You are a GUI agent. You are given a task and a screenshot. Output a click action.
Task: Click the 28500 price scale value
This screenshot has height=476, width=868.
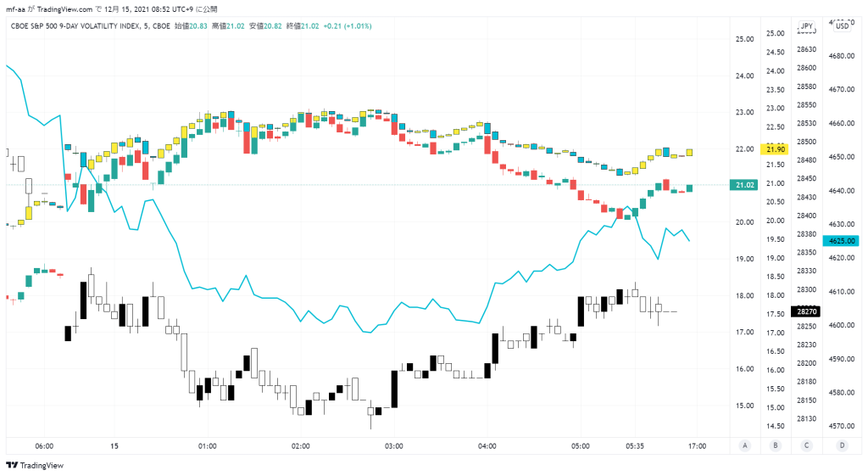[x=807, y=142]
